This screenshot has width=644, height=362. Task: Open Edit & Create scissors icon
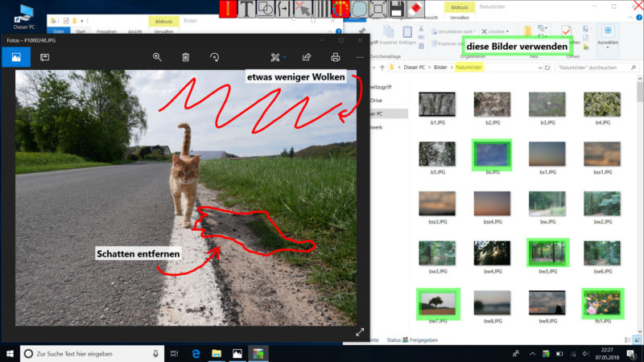(x=275, y=57)
